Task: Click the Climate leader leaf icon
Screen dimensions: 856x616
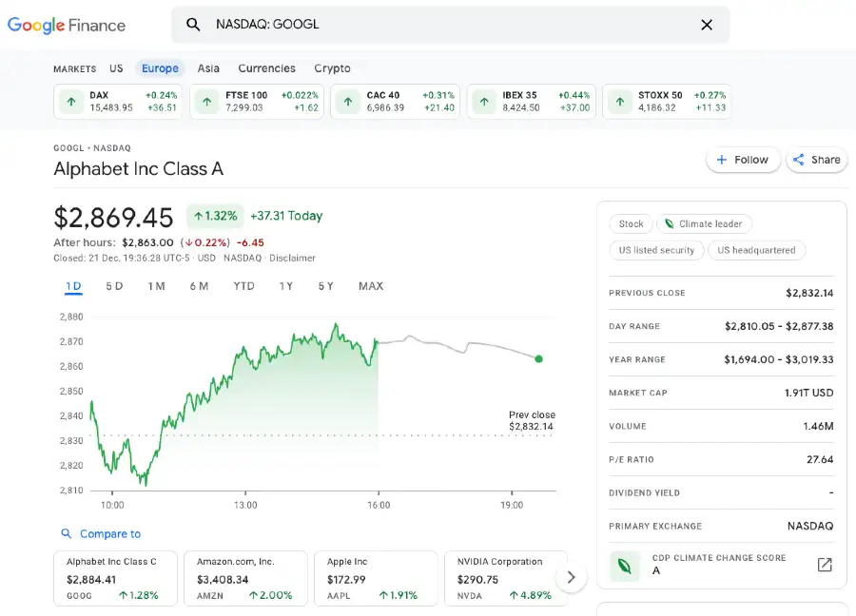Action: tap(669, 223)
